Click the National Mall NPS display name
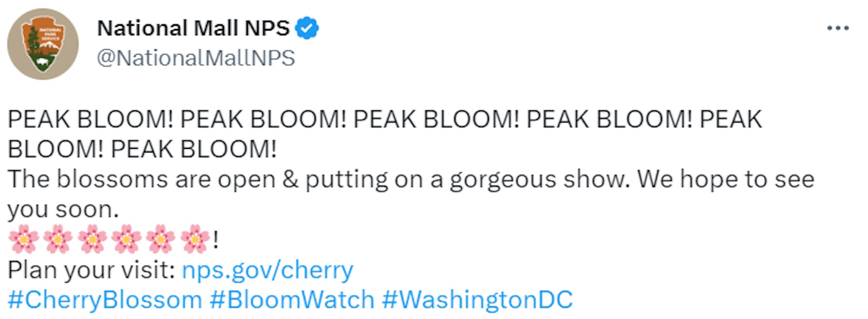Image resolution: width=868 pixels, height=319 pixels. pyautogui.click(x=193, y=28)
